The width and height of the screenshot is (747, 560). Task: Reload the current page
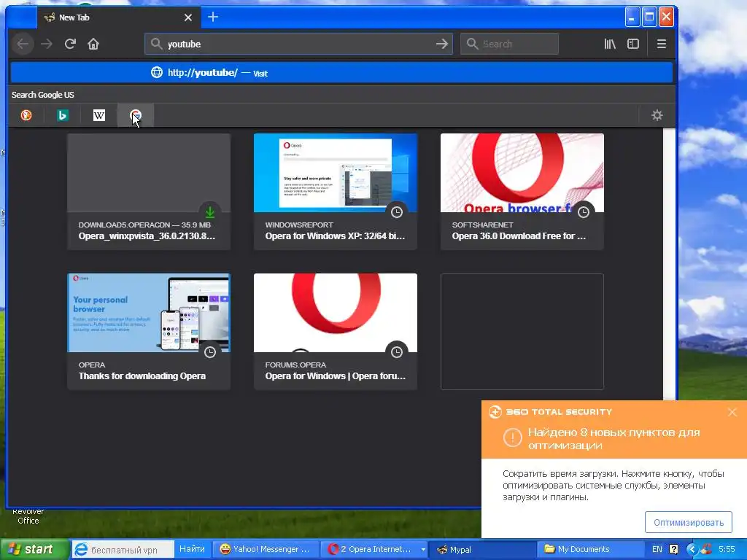pos(70,44)
